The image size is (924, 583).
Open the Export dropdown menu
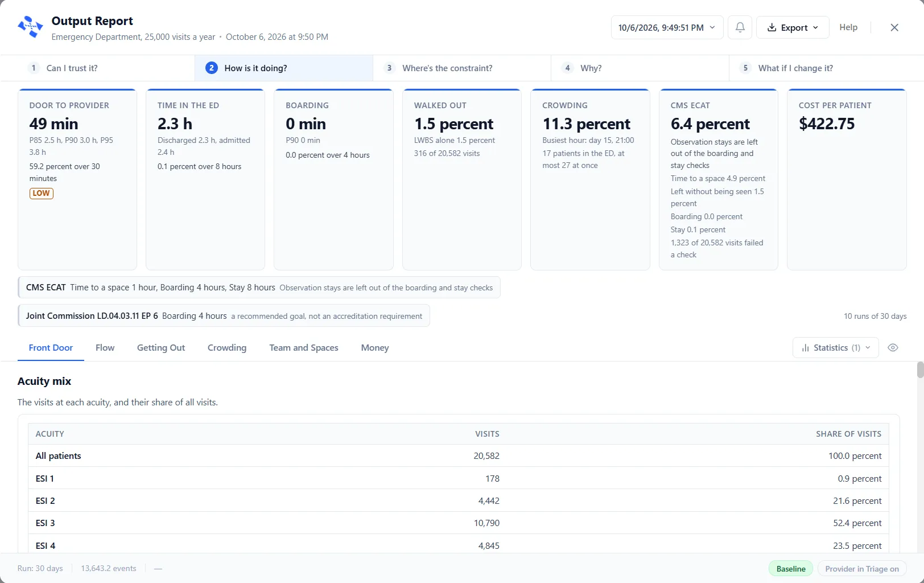[793, 27]
